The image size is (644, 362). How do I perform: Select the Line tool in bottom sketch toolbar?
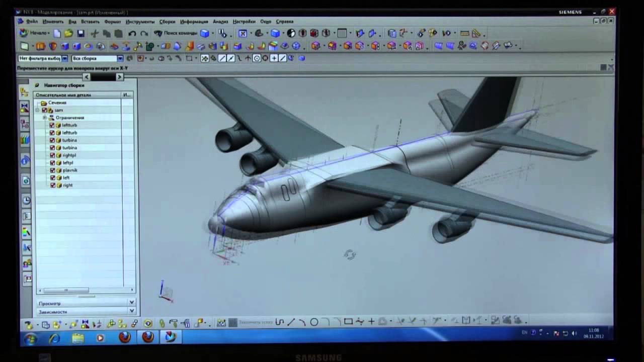click(x=291, y=322)
